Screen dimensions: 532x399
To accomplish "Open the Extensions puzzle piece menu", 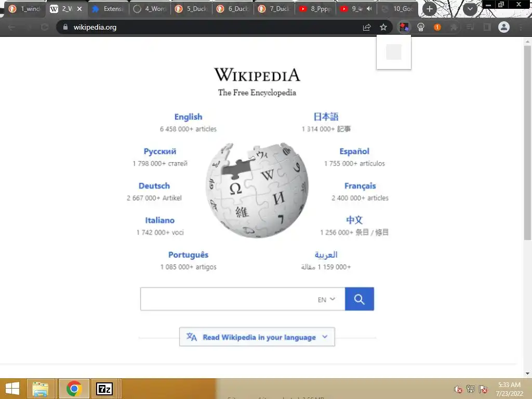I will coord(454,27).
